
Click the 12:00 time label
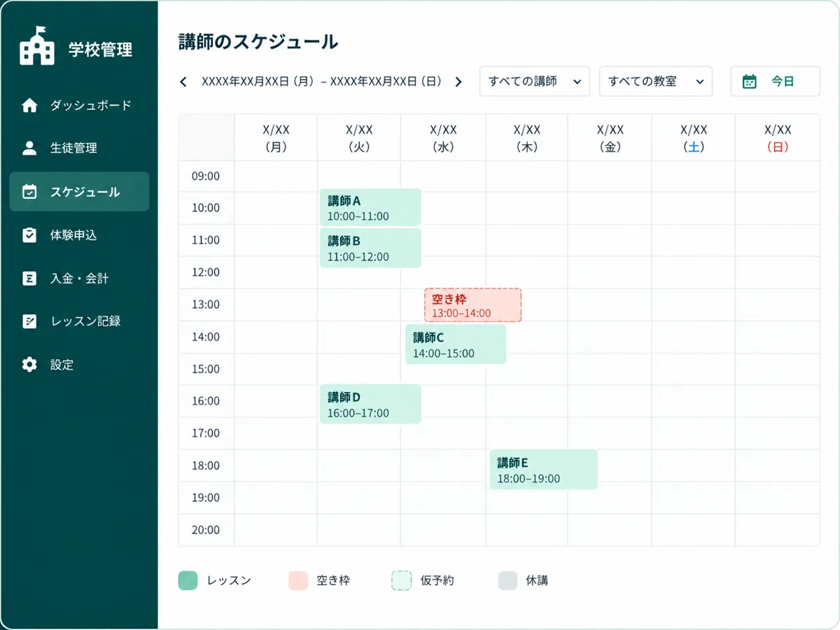tap(206, 272)
